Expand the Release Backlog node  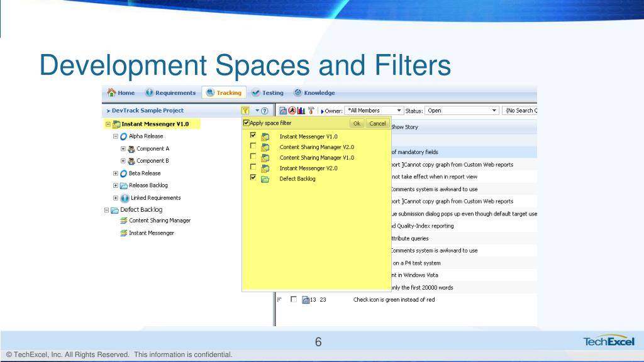coord(116,185)
